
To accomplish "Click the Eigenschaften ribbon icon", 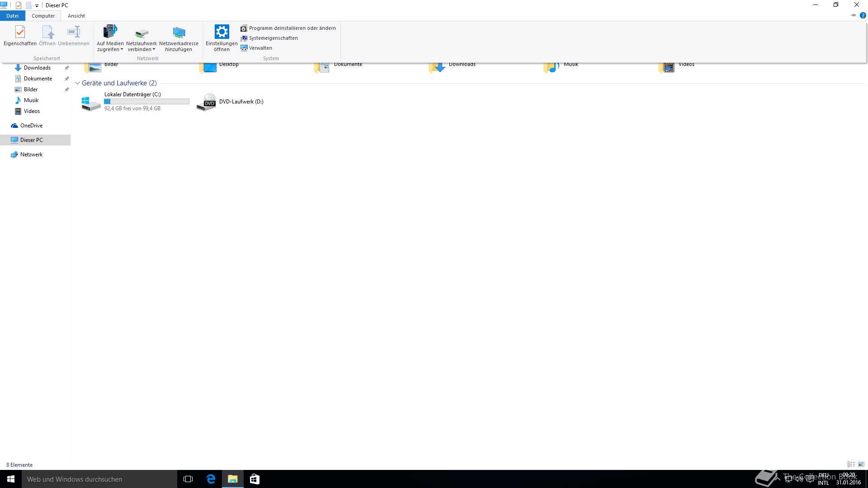I will [20, 33].
